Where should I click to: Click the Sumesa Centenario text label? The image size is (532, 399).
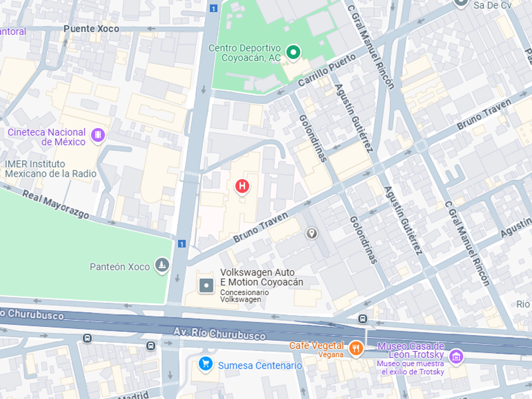point(260,365)
